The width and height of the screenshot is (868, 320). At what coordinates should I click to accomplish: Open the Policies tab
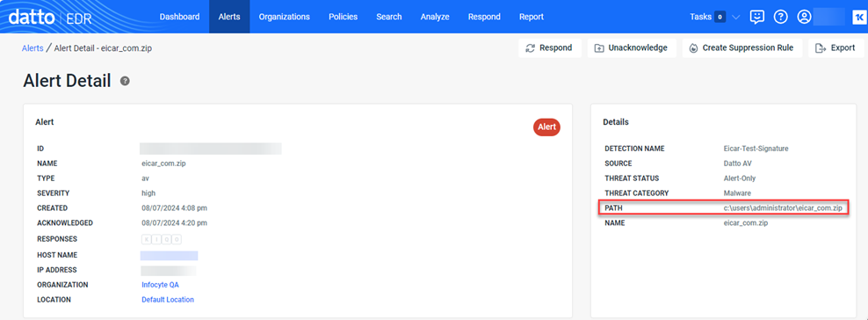click(344, 17)
